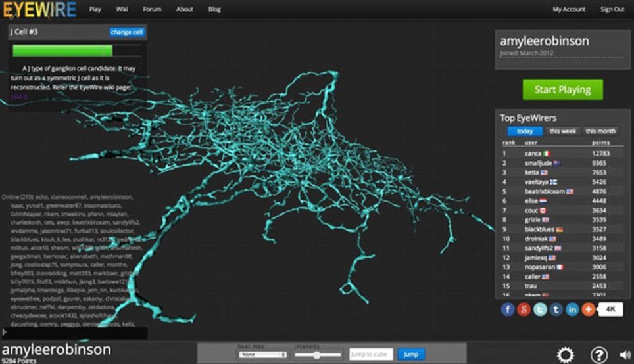Select user beatrixbloxam in leaderboard
The height and width of the screenshot is (364, 634).
tap(545, 191)
